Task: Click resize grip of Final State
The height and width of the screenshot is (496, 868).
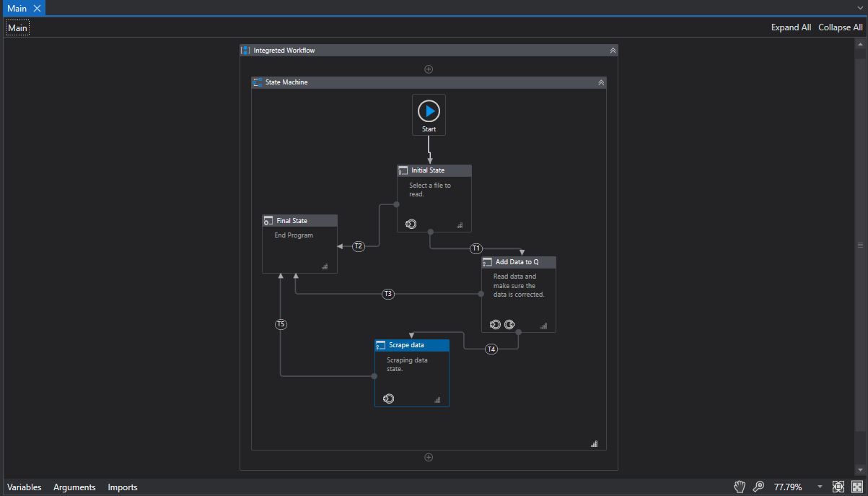Action: (325, 266)
